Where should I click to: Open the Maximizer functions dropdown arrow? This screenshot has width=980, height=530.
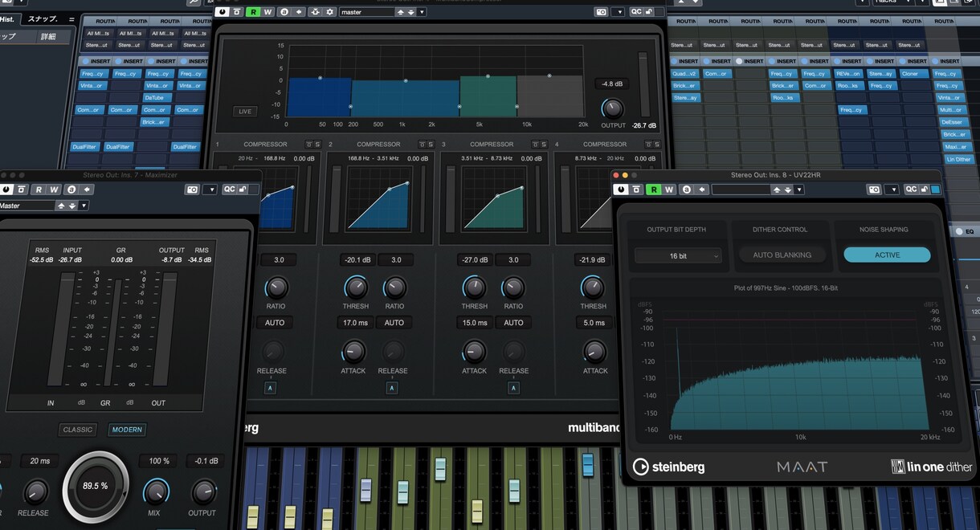tap(210, 190)
